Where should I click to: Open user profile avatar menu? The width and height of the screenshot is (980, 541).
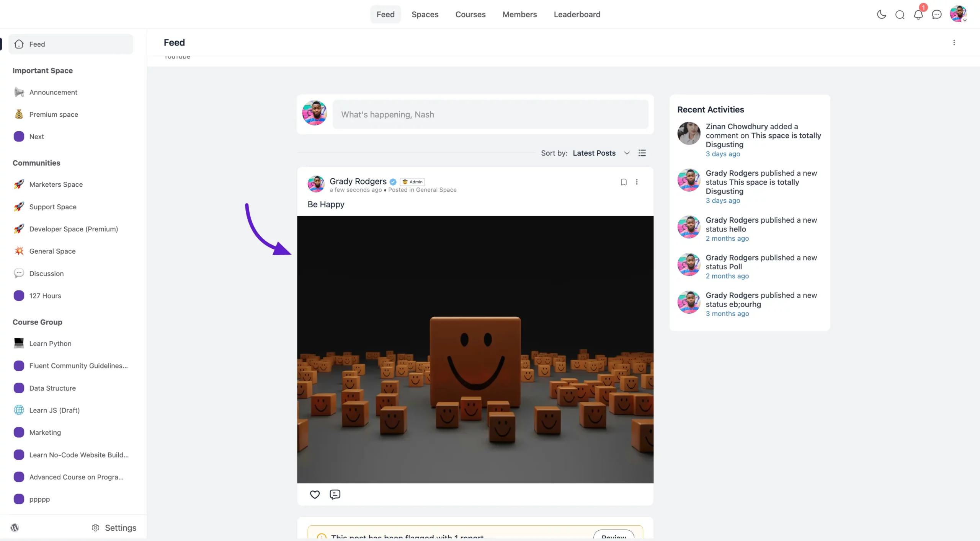pos(958,14)
